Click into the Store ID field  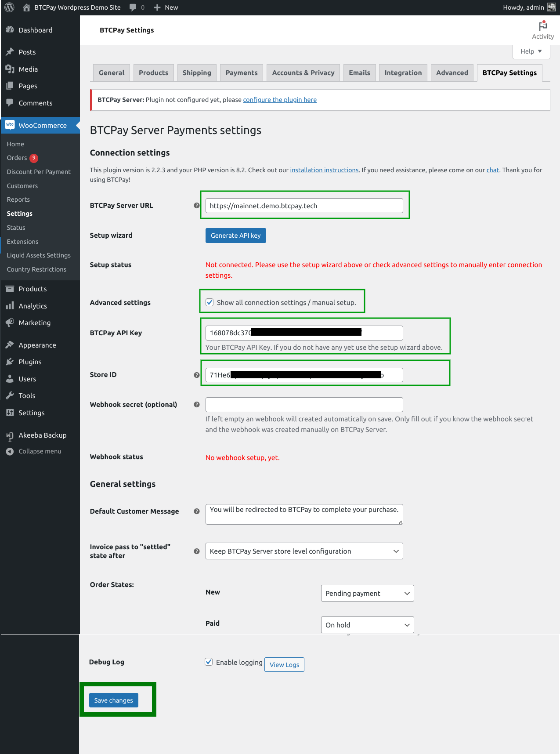[304, 375]
